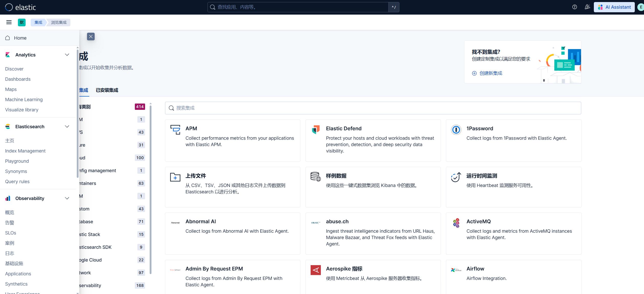Click the APM integration icon
The image size is (644, 294).
(175, 130)
